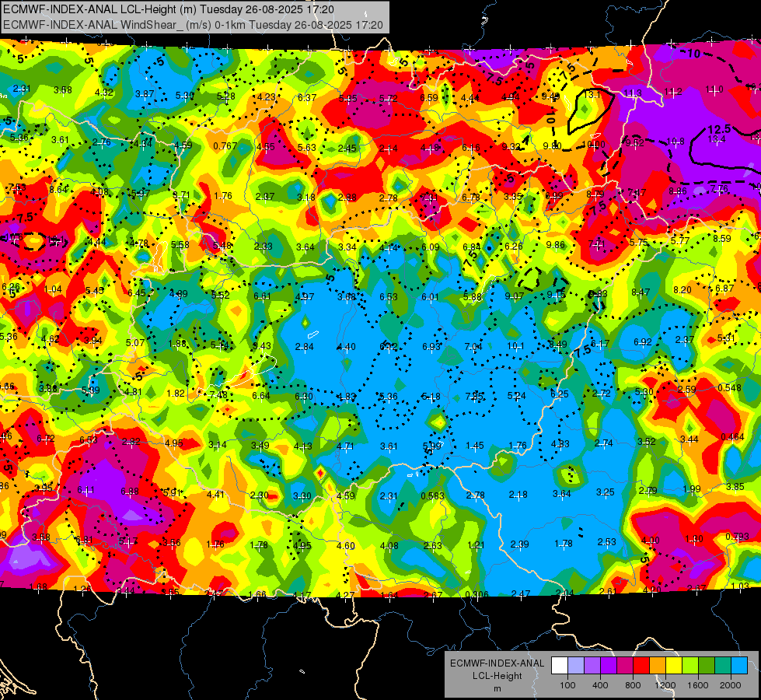Click the legend tick label 2000
This screenshot has height=700, width=761.
[x=731, y=685]
